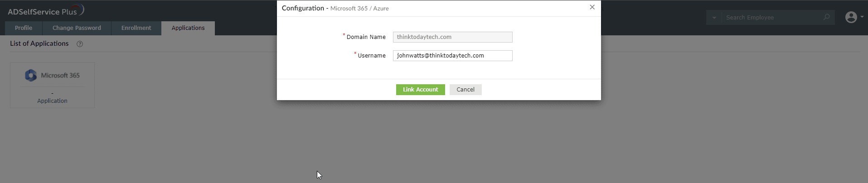868x183 pixels.
Task: Close the Configuration dialog with X
Action: pyautogui.click(x=592, y=7)
